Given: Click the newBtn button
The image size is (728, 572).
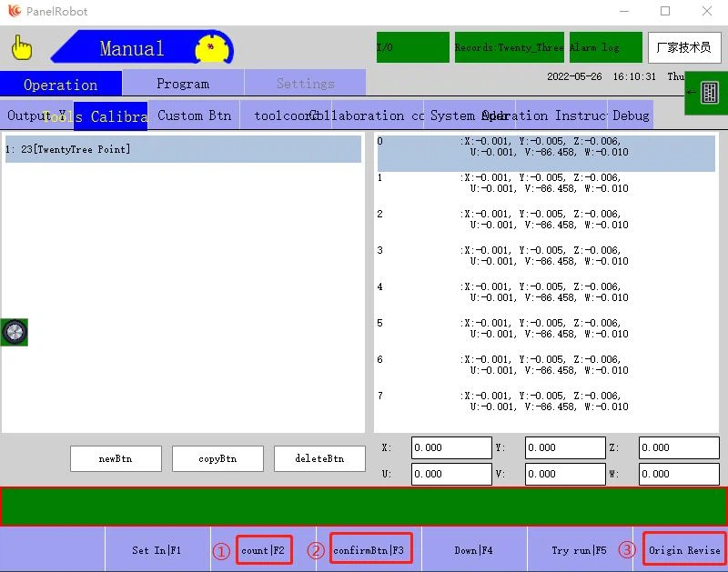Looking at the screenshot, I should click(x=116, y=459).
